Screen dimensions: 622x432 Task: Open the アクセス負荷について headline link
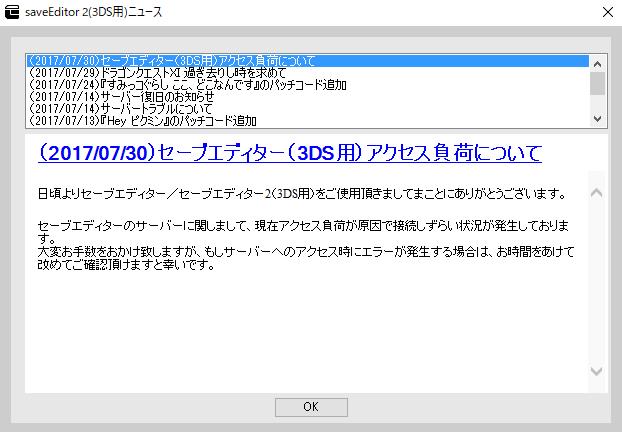coord(289,153)
